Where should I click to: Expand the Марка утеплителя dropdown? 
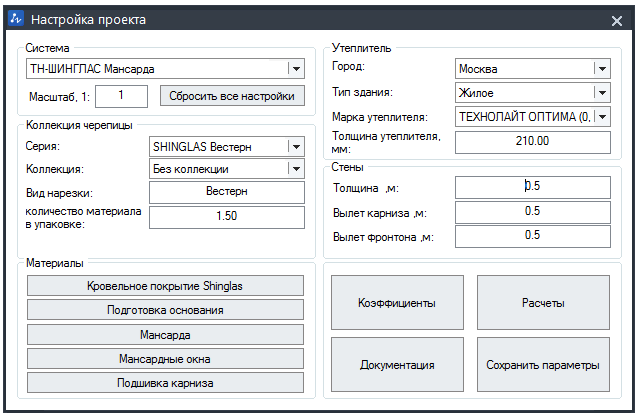coord(533,117)
